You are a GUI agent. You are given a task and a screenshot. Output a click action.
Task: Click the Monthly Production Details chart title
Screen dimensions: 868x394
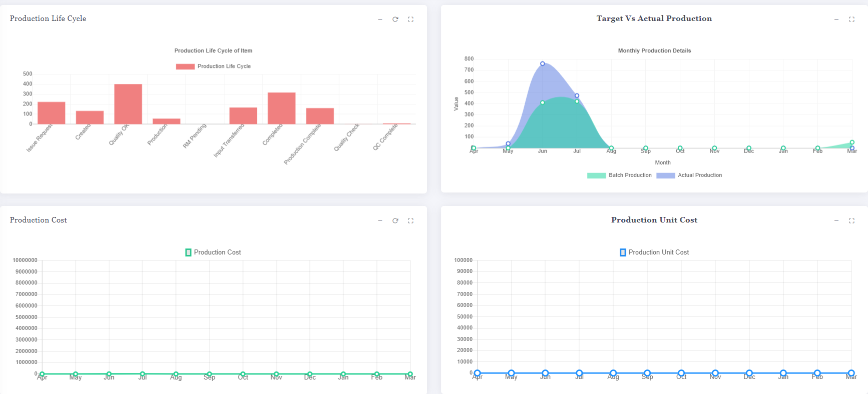pyautogui.click(x=654, y=51)
